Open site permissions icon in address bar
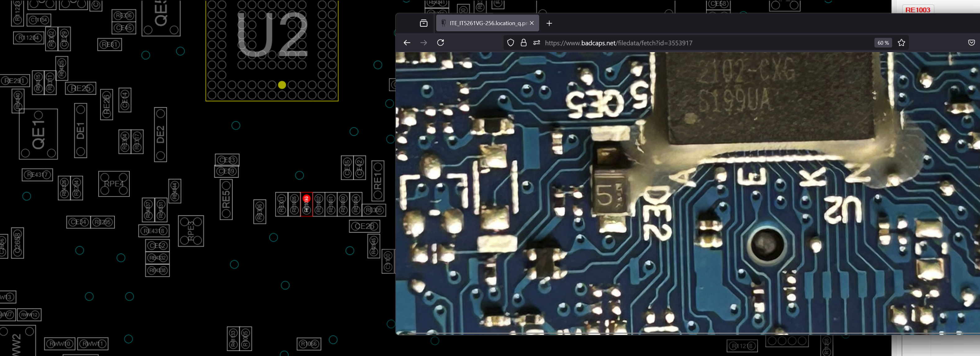The width and height of the screenshot is (980, 356). (536, 43)
